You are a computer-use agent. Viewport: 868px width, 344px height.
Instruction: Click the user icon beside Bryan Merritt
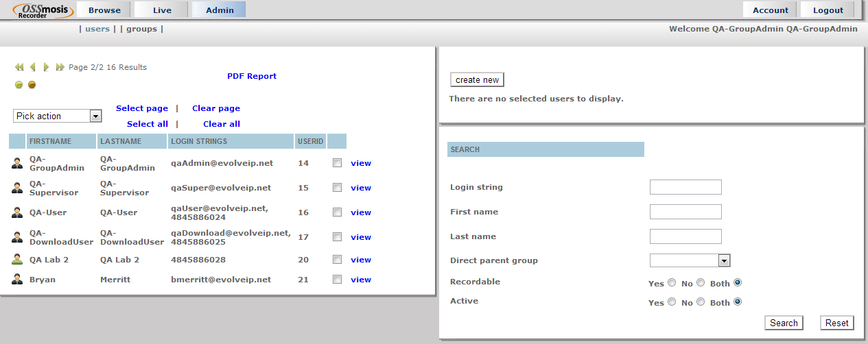(x=17, y=280)
